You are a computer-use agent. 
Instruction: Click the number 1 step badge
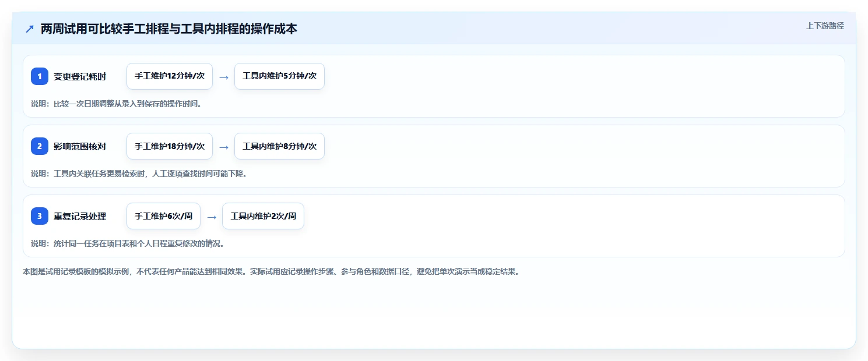[x=40, y=76]
